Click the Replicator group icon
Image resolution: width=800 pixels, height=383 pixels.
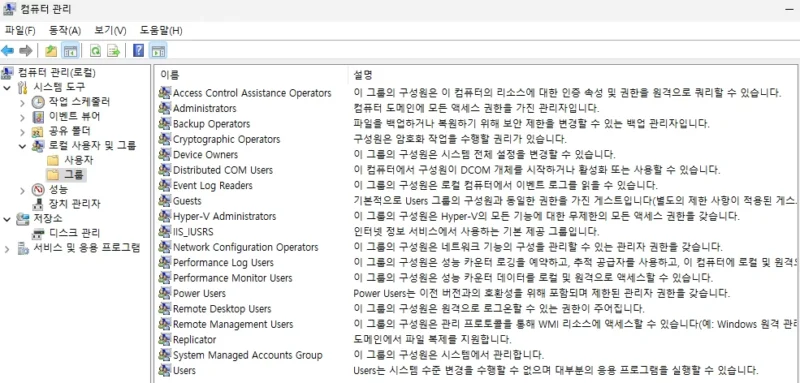[x=164, y=339]
